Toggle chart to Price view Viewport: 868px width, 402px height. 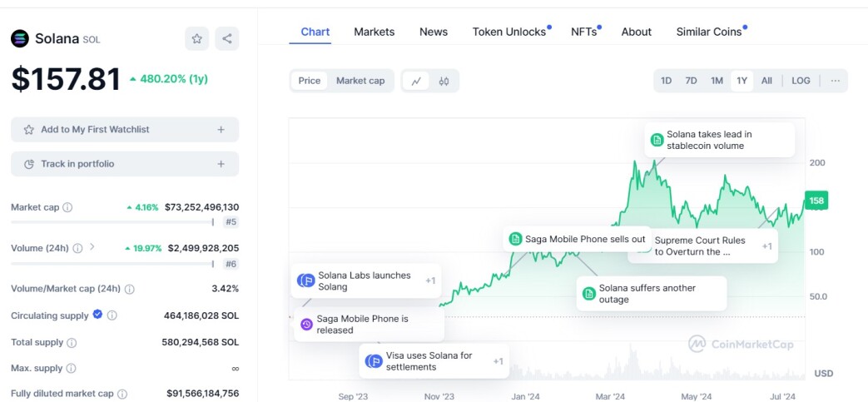pos(310,81)
